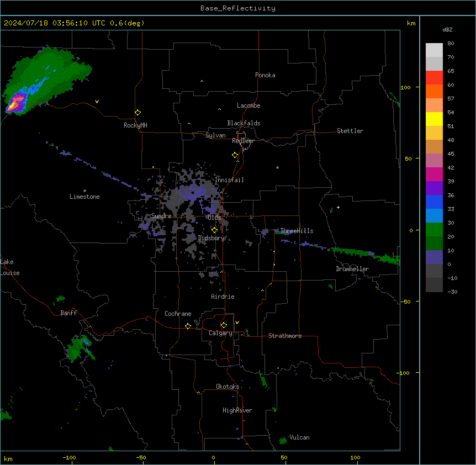Viewport: 476px width, 465px height.
Task: Select the RockyMH label
Action: click(x=135, y=125)
